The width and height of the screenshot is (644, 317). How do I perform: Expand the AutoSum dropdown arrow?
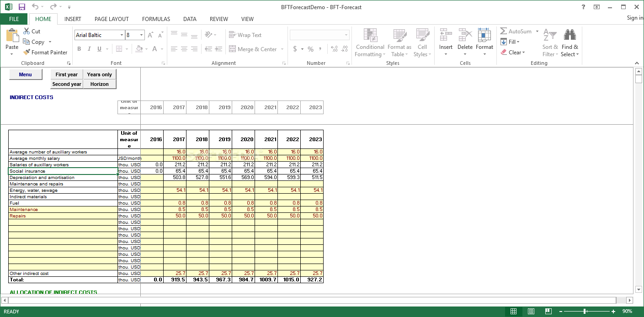[537, 31]
